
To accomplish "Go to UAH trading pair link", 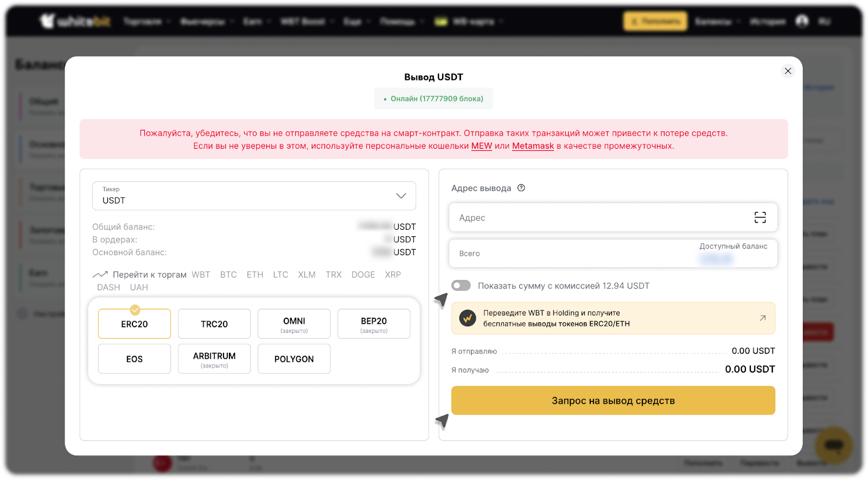I will pos(139,287).
